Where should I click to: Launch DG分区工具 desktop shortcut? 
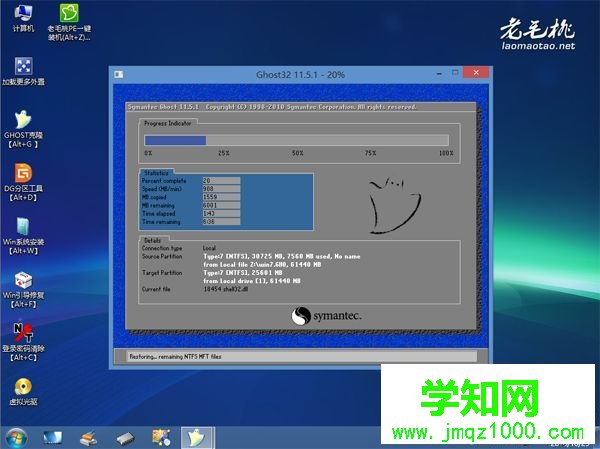coord(23,182)
